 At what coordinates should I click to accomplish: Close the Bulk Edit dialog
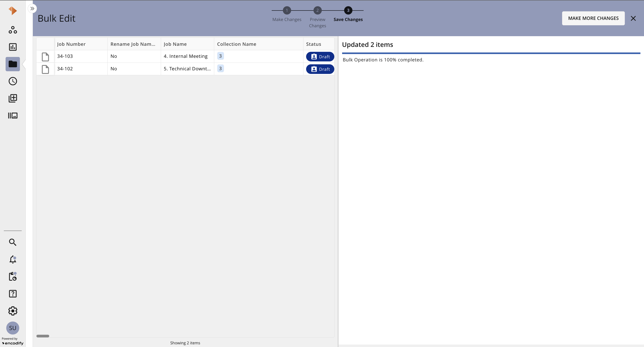tap(633, 18)
